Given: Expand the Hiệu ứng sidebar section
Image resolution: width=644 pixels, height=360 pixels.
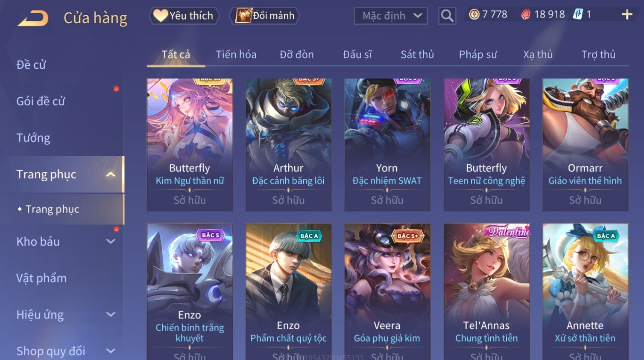Looking at the screenshot, I should (x=111, y=314).
